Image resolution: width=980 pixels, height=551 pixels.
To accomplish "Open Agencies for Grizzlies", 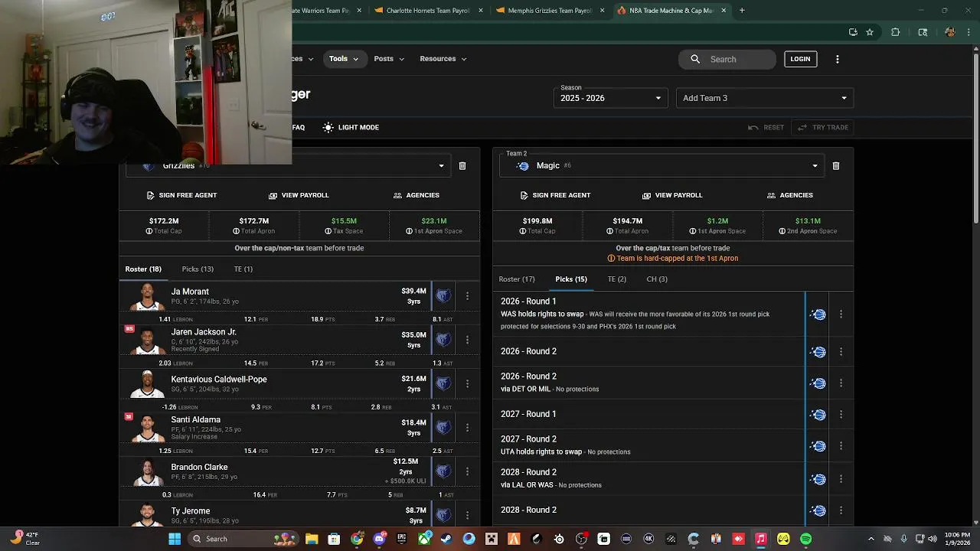I will 416,195.
